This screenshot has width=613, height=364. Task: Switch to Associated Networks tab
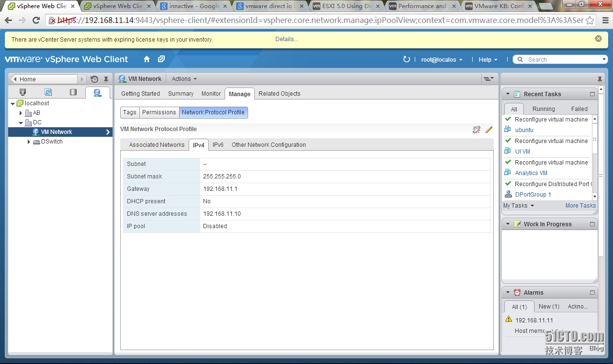(x=157, y=145)
